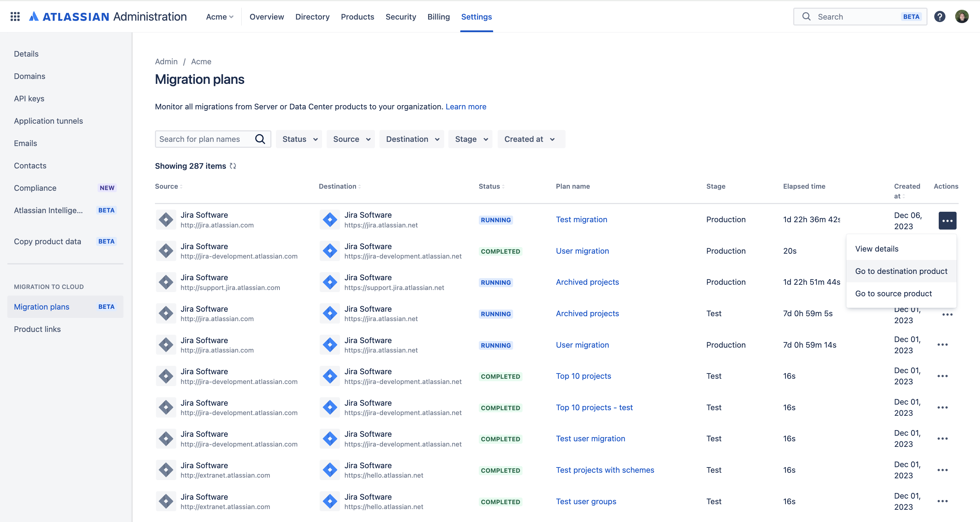Click the magnifier in the plan name search box
Image resolution: width=980 pixels, height=522 pixels.
260,139
